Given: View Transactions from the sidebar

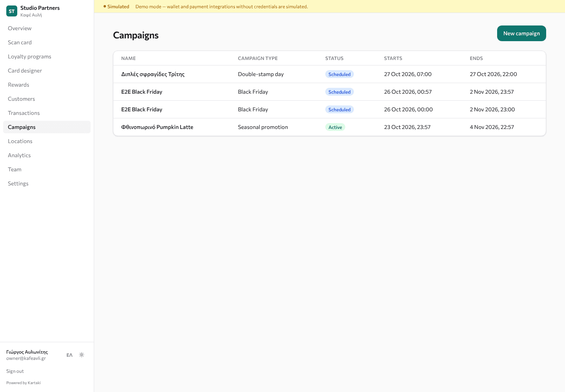Looking at the screenshot, I should click(47, 113).
